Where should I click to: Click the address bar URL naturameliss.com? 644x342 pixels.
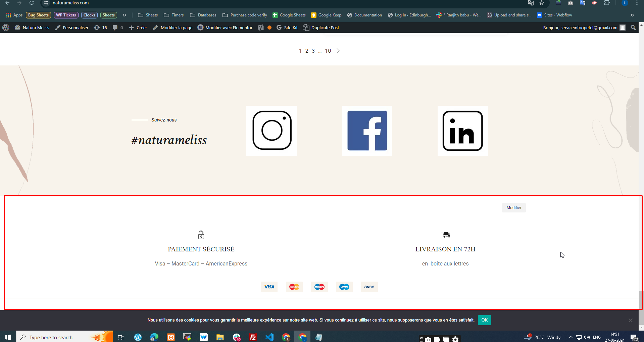pos(71,3)
